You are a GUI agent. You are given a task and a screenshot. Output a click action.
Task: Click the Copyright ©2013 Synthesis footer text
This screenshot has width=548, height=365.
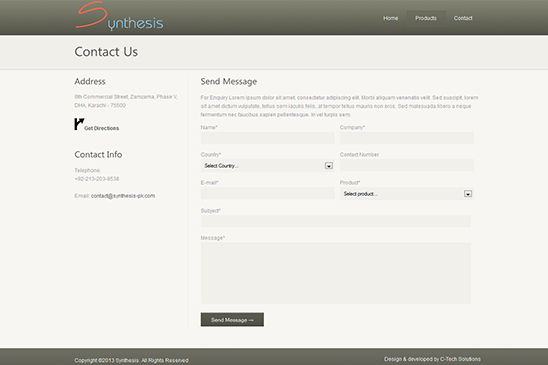[x=131, y=360]
